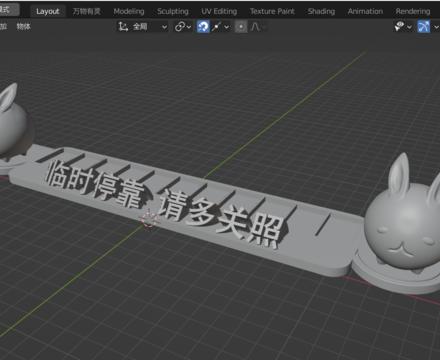This screenshot has height=360, width=440.
Task: Click the pivot point link icon
Action: [180, 27]
